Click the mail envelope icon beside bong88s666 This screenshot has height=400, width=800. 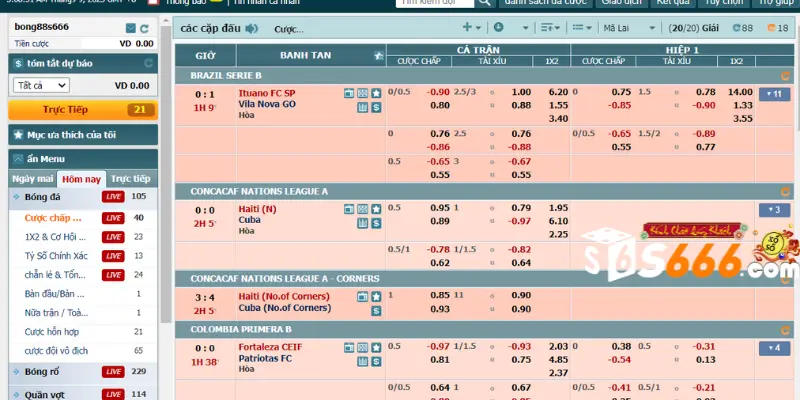tap(131, 29)
